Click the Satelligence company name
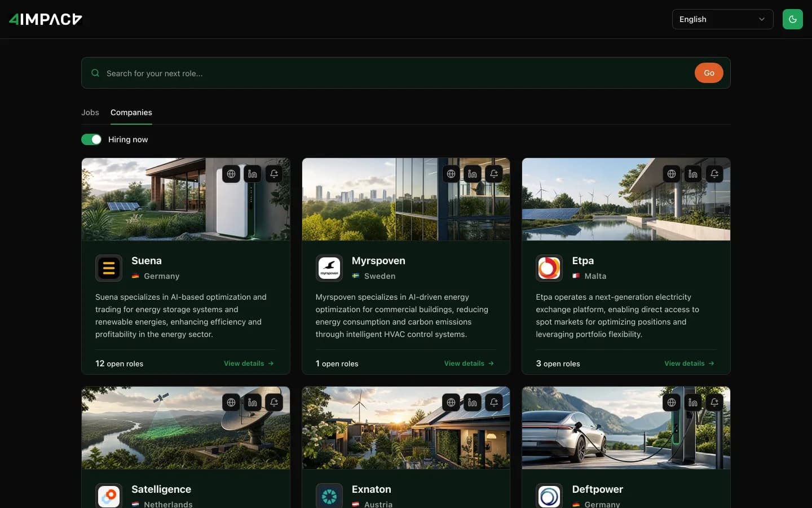 pyautogui.click(x=161, y=489)
